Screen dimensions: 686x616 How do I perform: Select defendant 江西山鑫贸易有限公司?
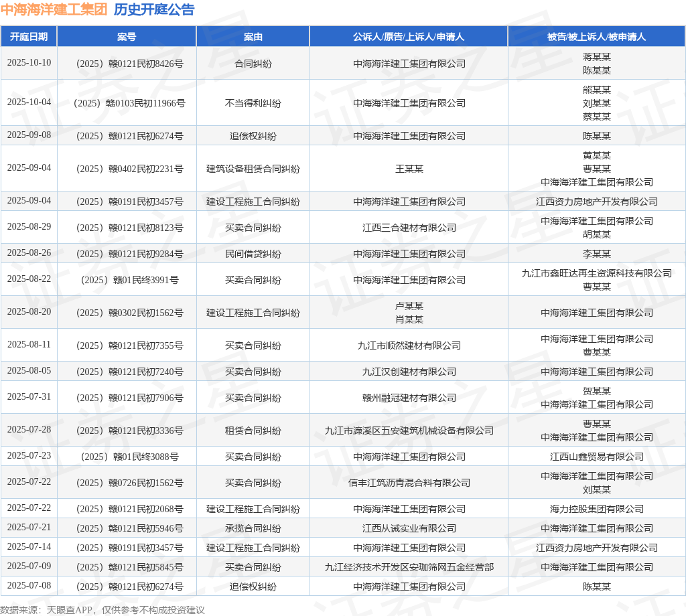(x=597, y=457)
